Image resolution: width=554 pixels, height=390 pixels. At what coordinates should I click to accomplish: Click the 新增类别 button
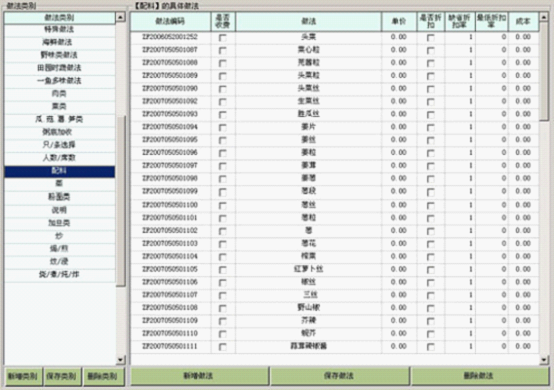point(23,376)
